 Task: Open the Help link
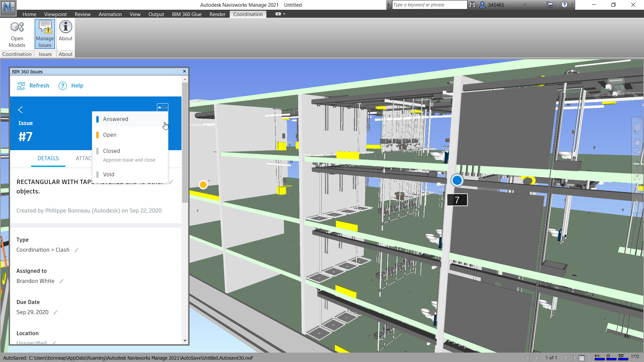point(77,86)
